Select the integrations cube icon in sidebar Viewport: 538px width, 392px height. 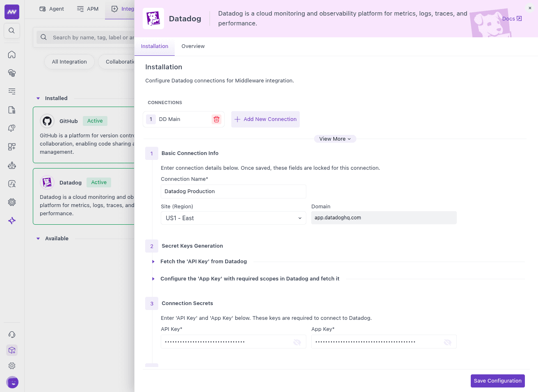click(x=12, y=350)
